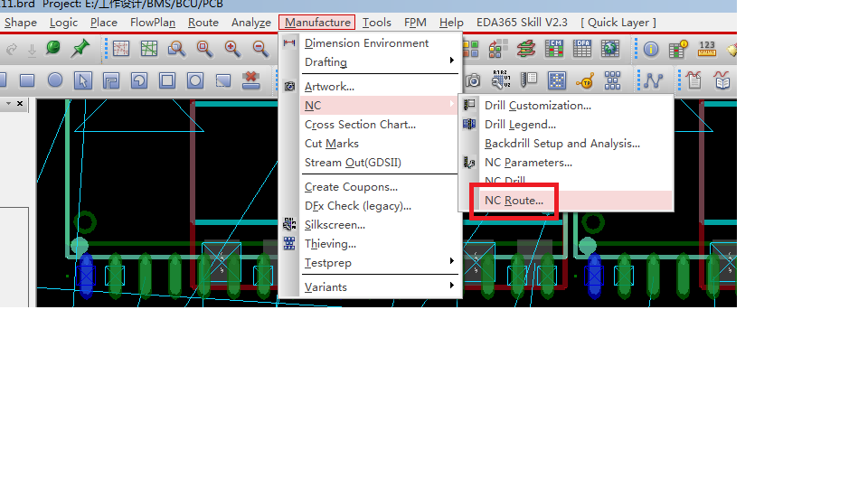Unrats all icon with red dashed lines
868x488 pixels.
tap(120, 49)
